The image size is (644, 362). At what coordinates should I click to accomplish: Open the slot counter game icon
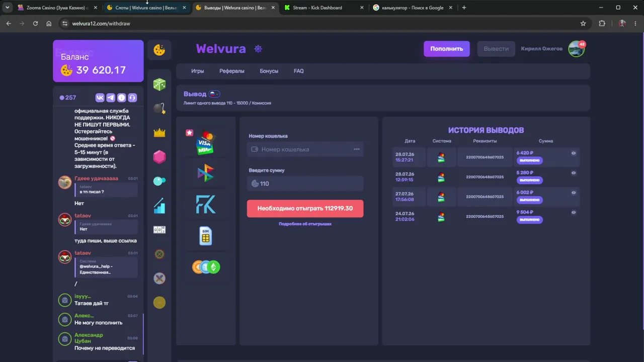coord(159,230)
